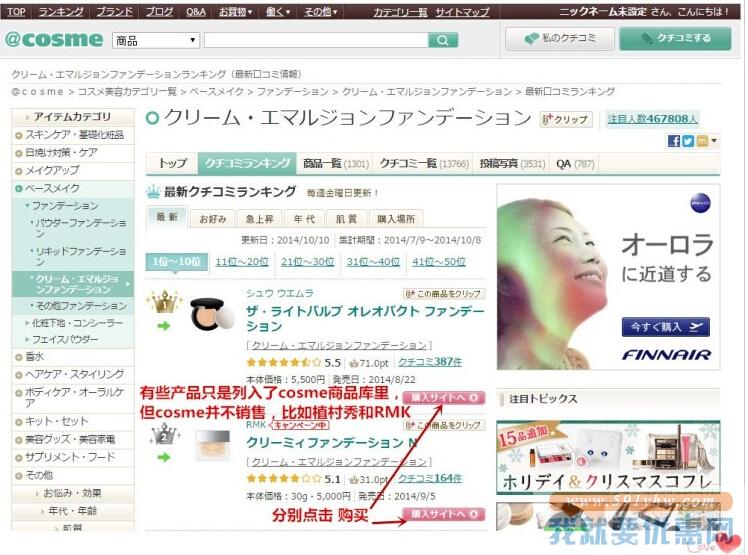Switch to the 投稿写真 tab
This screenshot has height=555, width=748.
(512, 164)
